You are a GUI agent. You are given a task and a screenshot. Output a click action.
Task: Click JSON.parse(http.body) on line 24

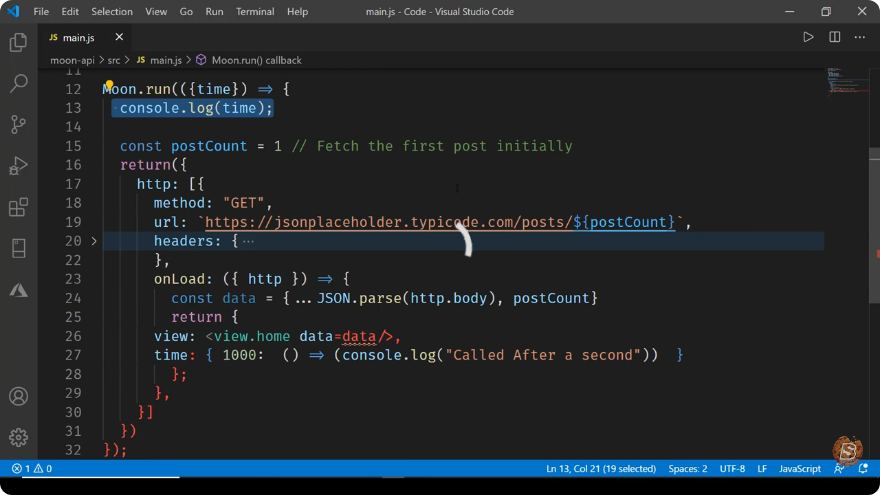coord(406,299)
